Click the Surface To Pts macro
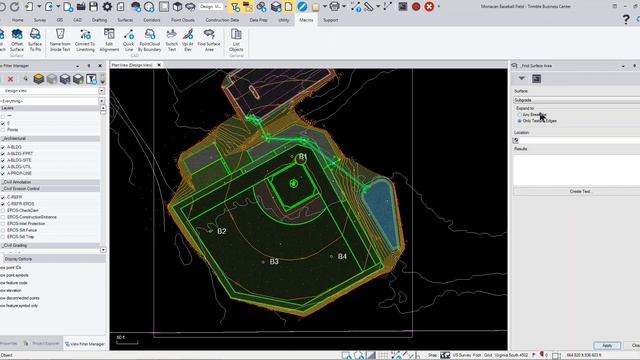Viewport: 640px width, 360px height. [35, 40]
